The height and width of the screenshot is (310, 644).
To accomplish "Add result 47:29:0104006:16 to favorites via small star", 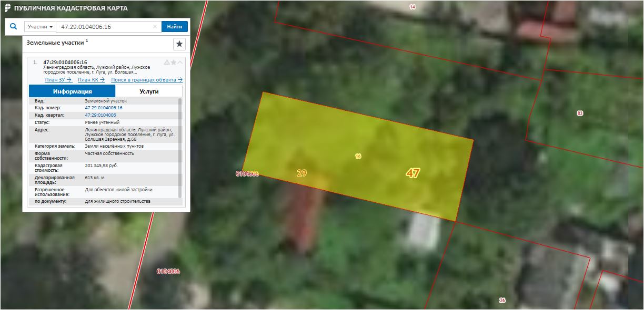I will tap(173, 63).
